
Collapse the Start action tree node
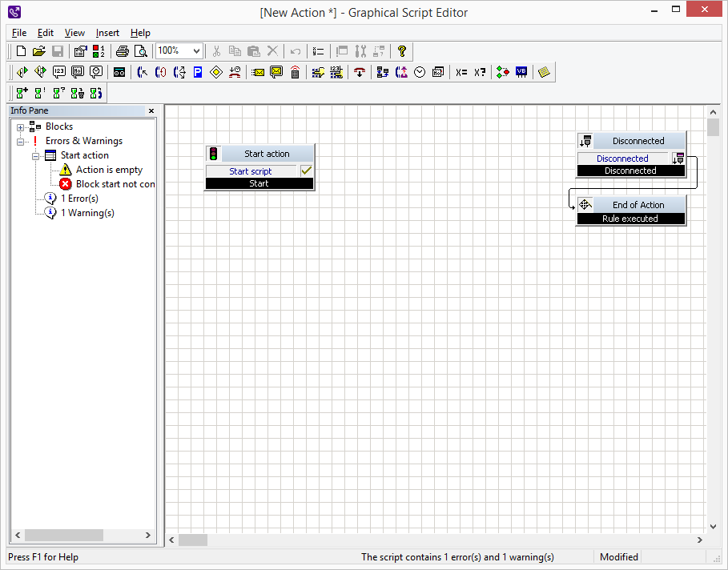point(36,156)
